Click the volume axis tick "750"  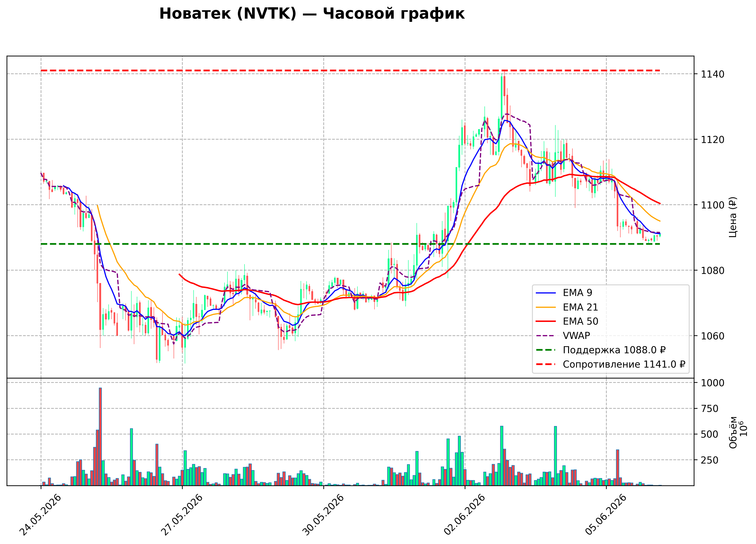pyautogui.click(x=710, y=409)
